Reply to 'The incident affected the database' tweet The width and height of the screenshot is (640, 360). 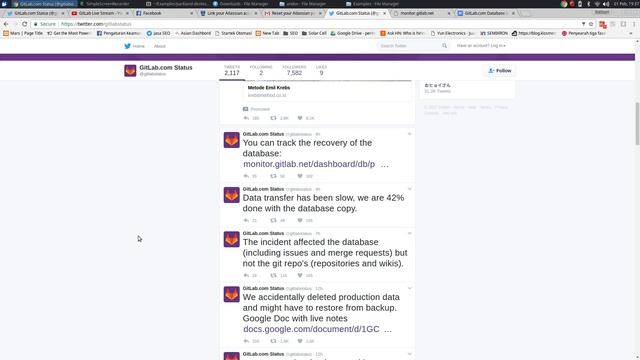(246, 276)
